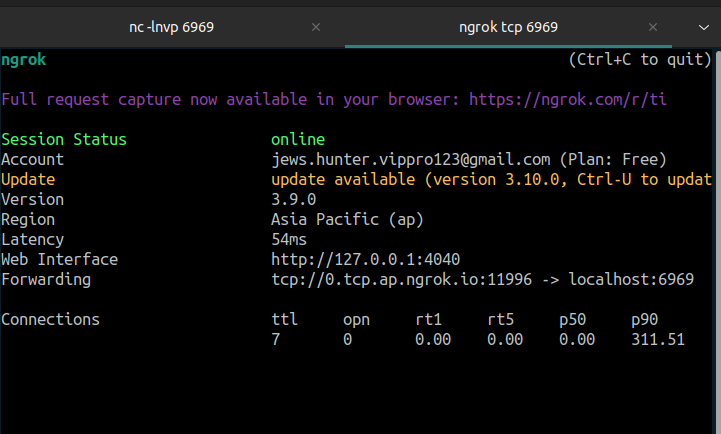Click the '(Plan: Free)' text

pyautogui.click(x=613, y=160)
